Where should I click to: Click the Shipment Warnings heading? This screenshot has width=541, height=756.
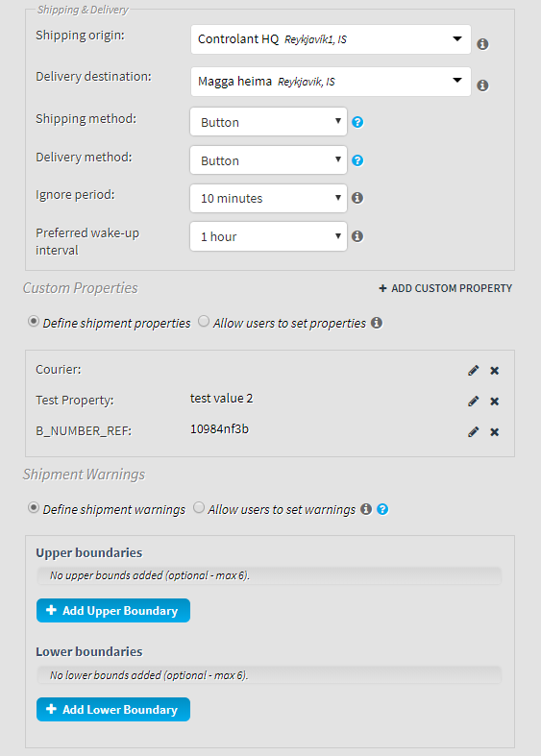pyautogui.click(x=84, y=475)
